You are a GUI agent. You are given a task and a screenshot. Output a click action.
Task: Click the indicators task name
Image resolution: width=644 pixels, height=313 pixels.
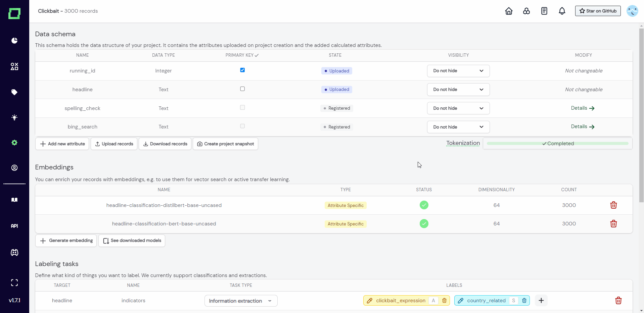[133, 301]
